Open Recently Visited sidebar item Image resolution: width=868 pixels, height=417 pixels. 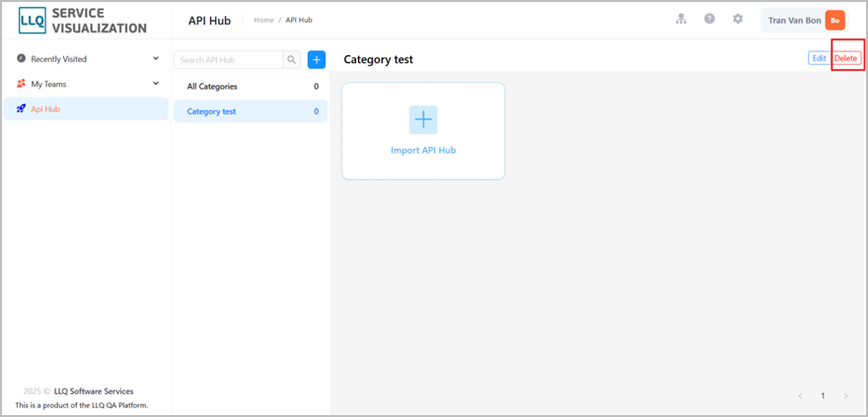pyautogui.click(x=86, y=58)
